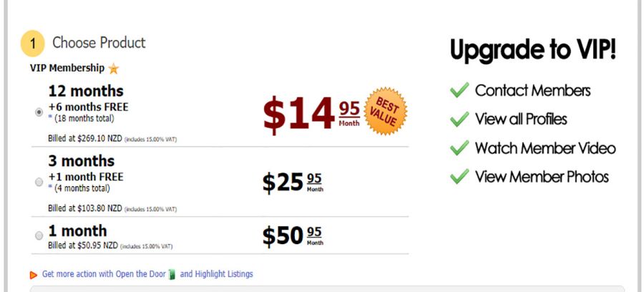
Task: Click the $14.95 per month price
Action: pyautogui.click(x=311, y=113)
